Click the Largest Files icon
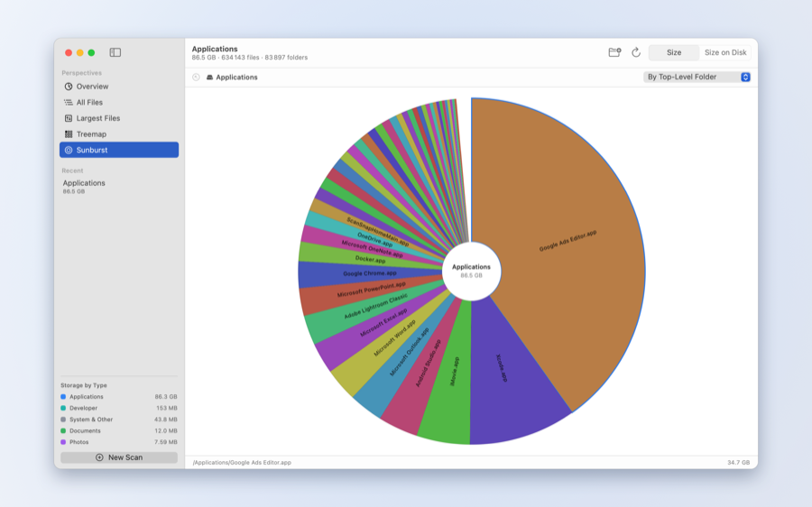This screenshot has height=507, width=812. (69, 118)
